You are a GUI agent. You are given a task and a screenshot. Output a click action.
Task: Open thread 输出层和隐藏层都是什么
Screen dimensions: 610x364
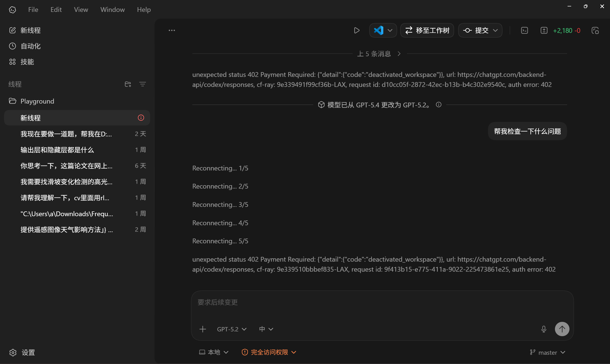tap(77, 150)
